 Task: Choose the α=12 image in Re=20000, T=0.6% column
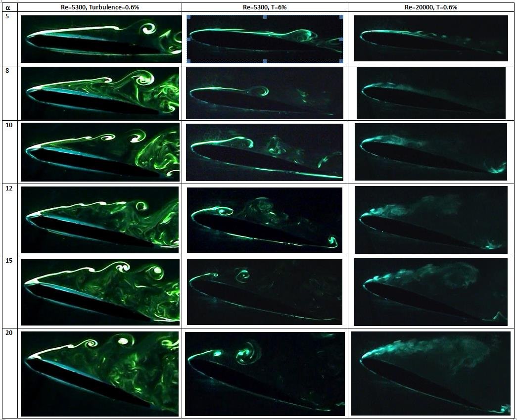[431, 220]
